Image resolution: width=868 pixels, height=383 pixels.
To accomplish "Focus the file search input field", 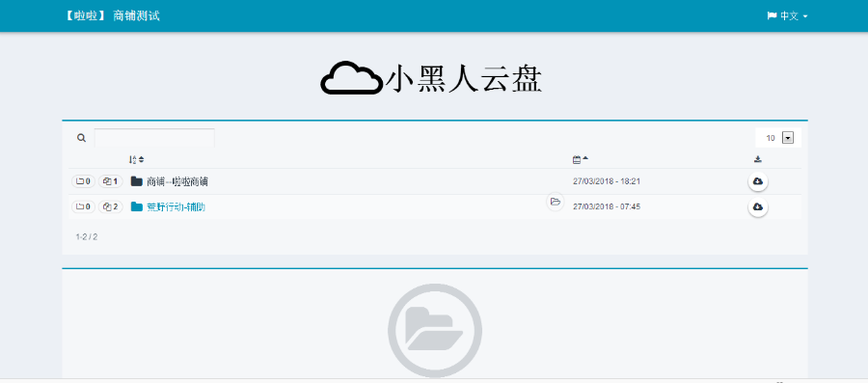I will coord(154,138).
